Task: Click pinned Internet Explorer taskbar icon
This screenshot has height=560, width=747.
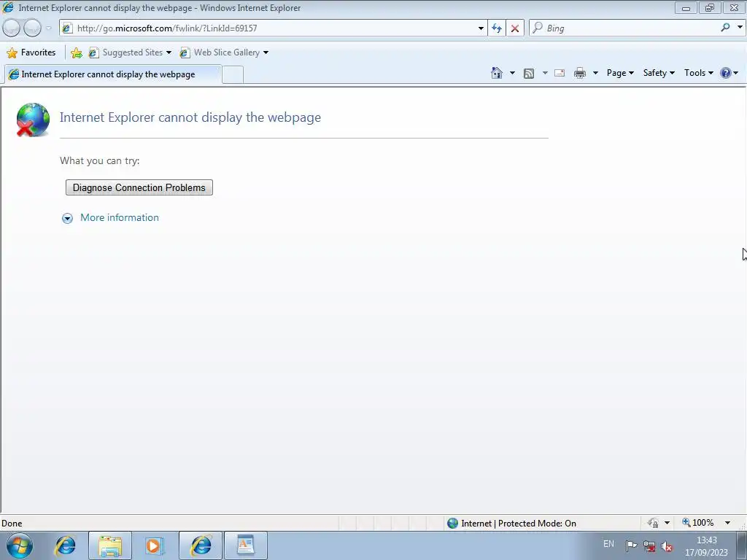Action: [65, 545]
